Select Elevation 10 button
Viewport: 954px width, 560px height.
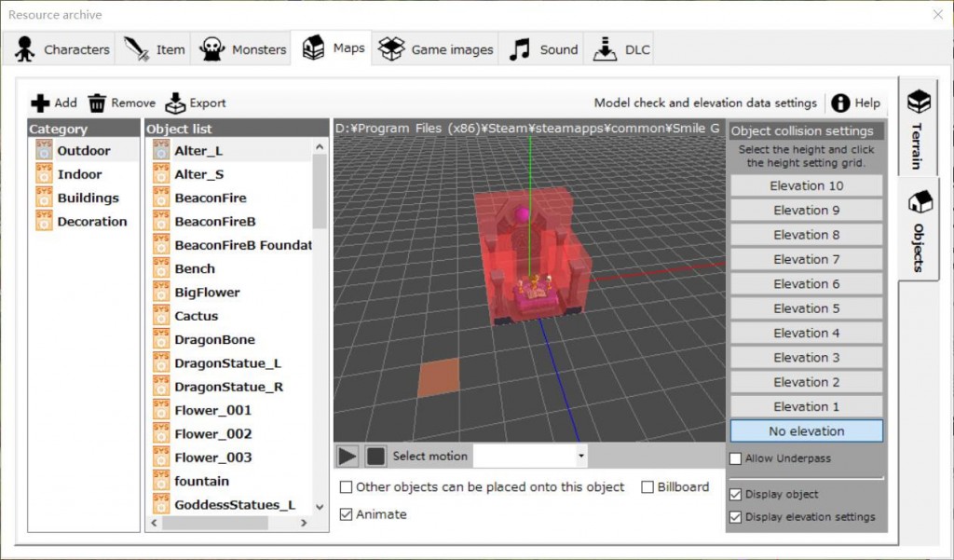806,185
